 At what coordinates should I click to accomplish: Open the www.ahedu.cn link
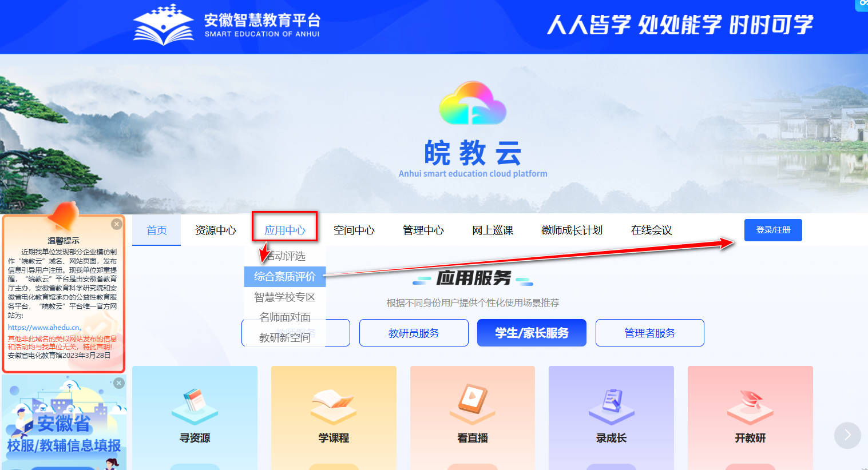44,328
